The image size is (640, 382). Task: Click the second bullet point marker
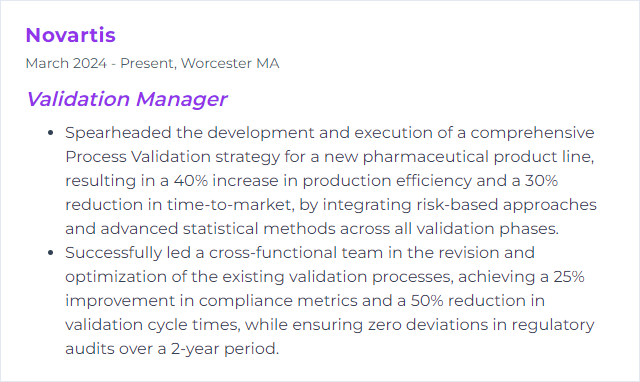point(51,253)
